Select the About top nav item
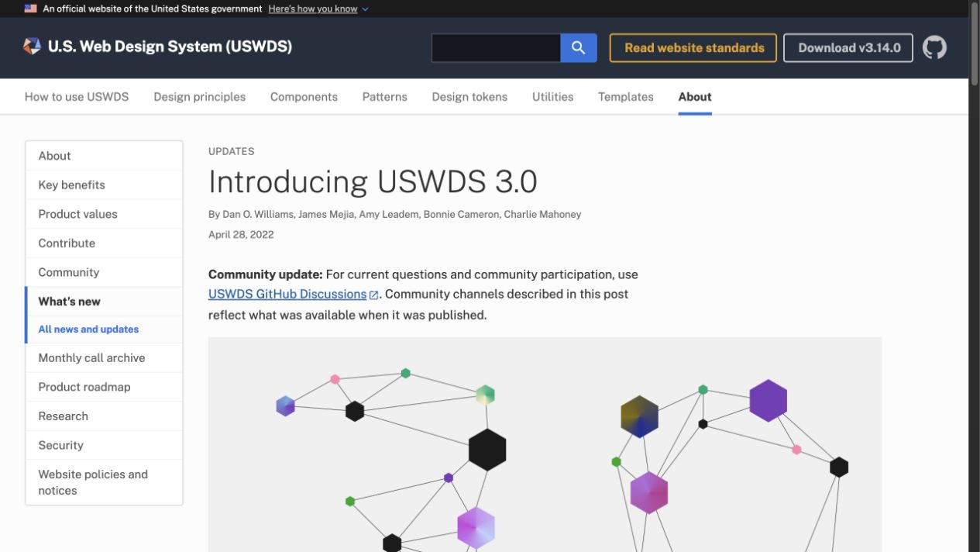 [695, 97]
